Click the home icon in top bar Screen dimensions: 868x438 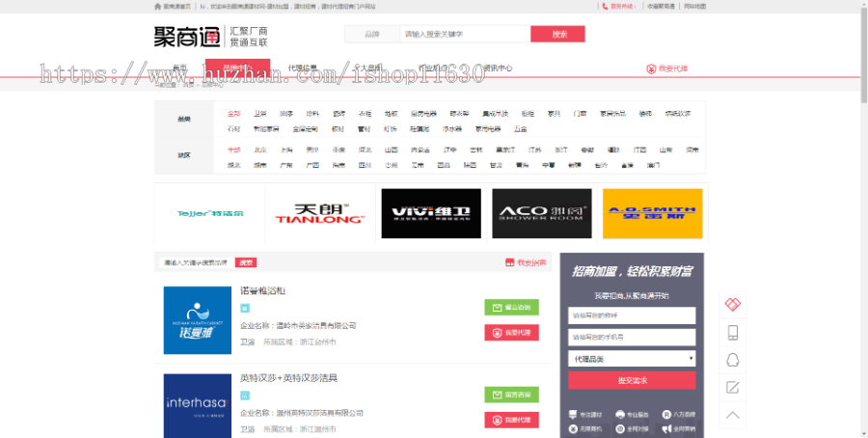click(x=157, y=6)
